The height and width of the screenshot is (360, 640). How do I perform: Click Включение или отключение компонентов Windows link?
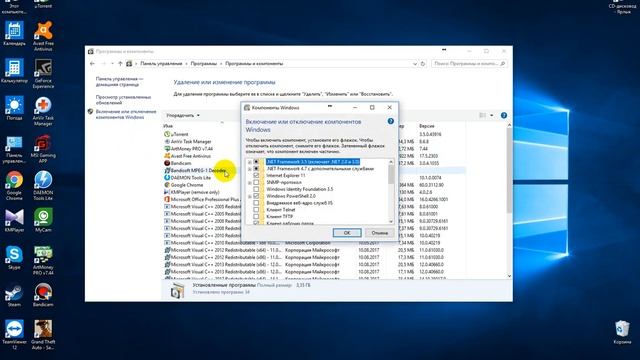[126, 114]
